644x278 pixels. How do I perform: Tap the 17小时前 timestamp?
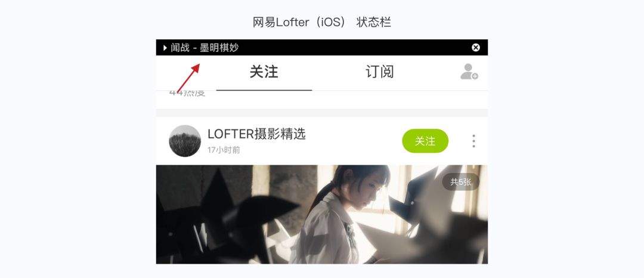coord(224,150)
